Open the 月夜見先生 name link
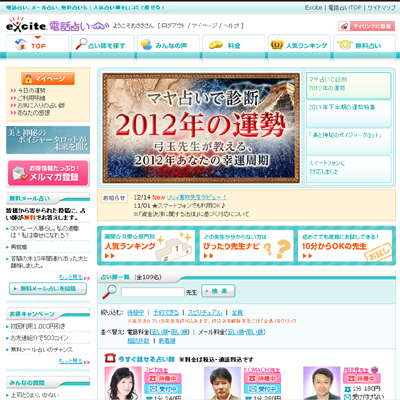 (356, 370)
